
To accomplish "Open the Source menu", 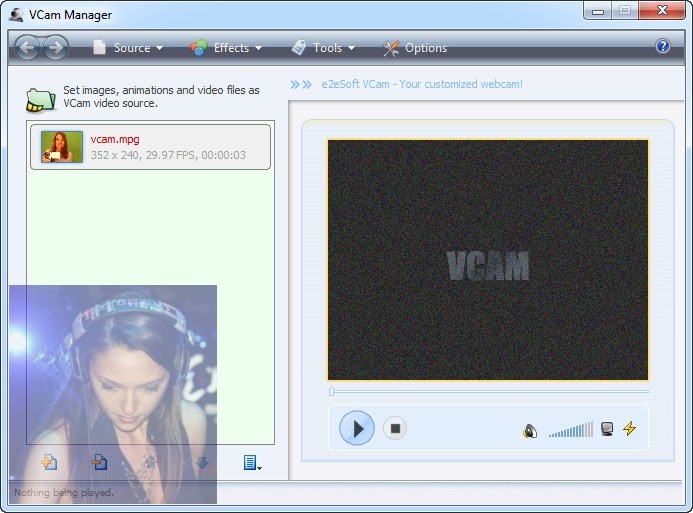I will [128, 48].
